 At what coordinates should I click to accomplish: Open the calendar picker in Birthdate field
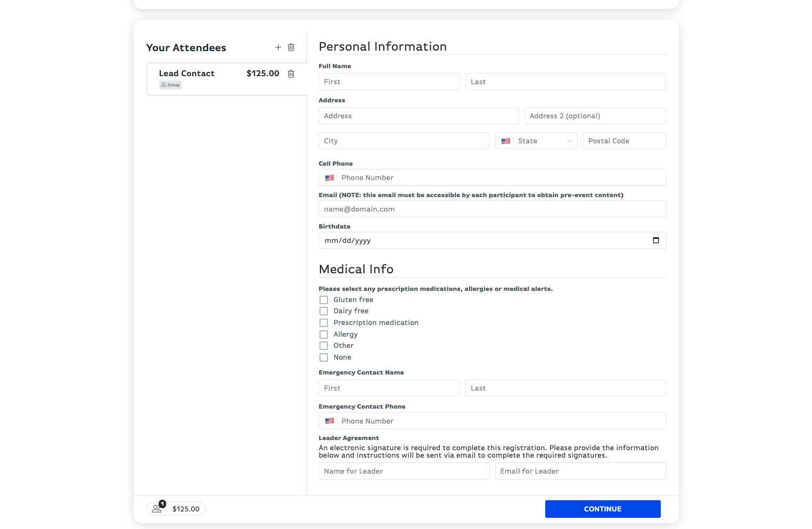[656, 240]
